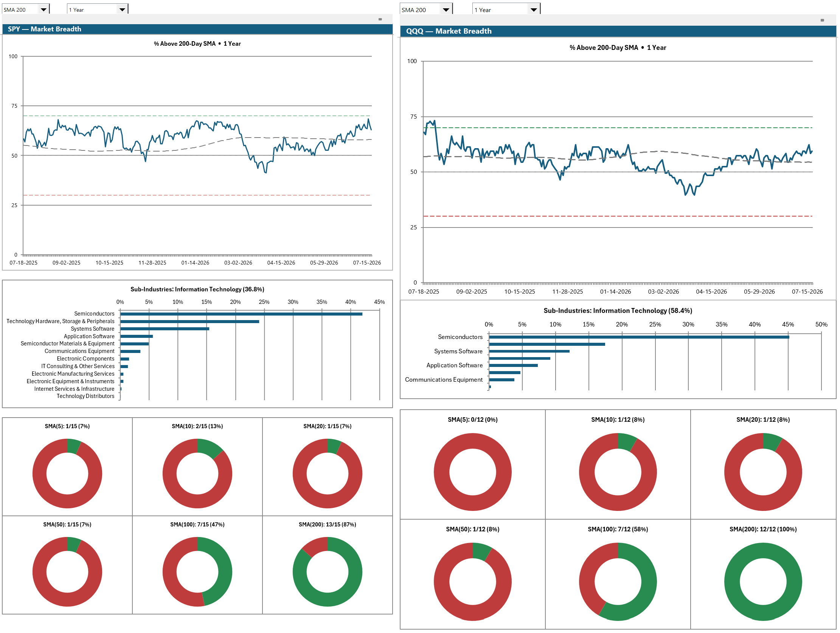Select the SMA(10): 1/12 (8%) donut chart
Image resolution: width=840 pixels, height=633 pixels.
coord(618,472)
